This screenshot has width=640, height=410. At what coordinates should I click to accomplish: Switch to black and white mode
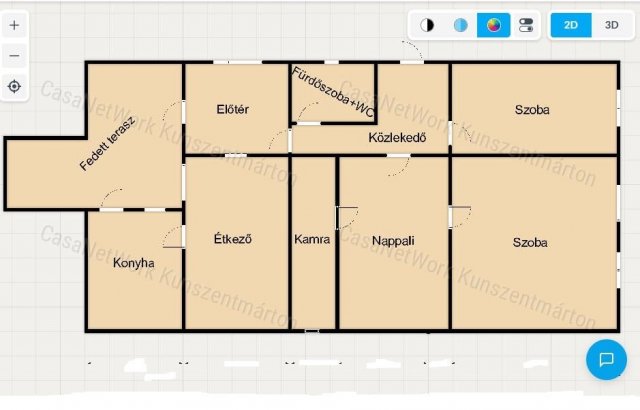[x=427, y=25]
